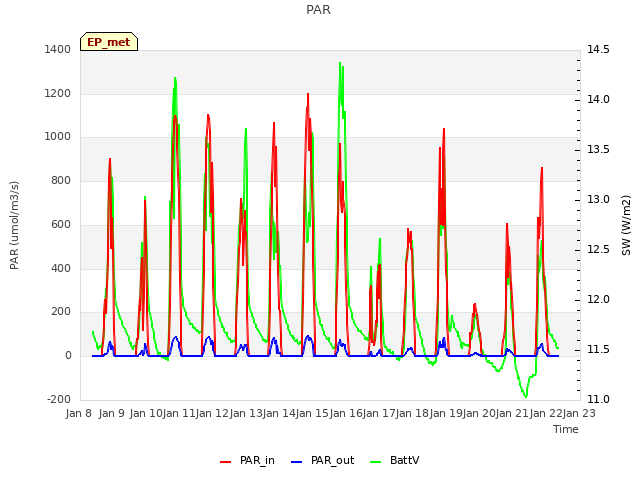Click the BattV minimum dip near Jan 21
The width and height of the screenshot is (640, 480).
tap(526, 396)
